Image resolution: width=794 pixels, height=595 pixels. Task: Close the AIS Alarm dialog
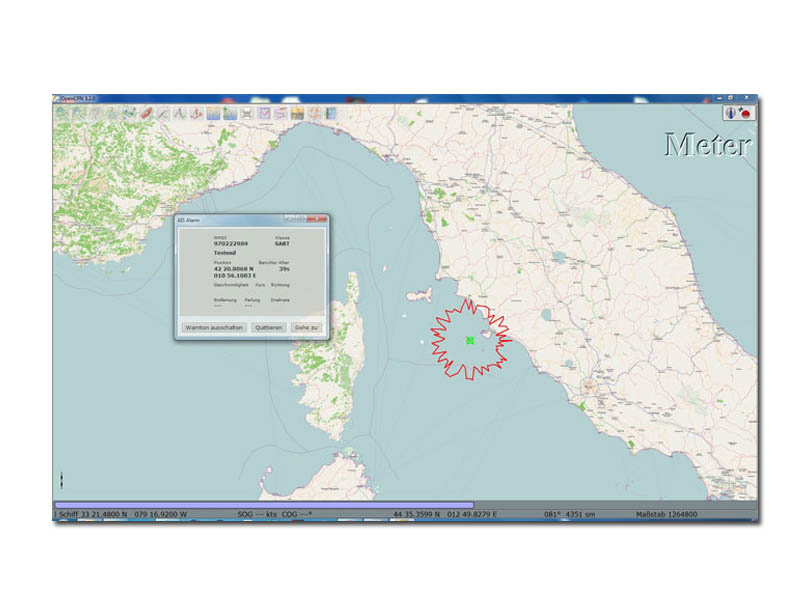coord(317,218)
